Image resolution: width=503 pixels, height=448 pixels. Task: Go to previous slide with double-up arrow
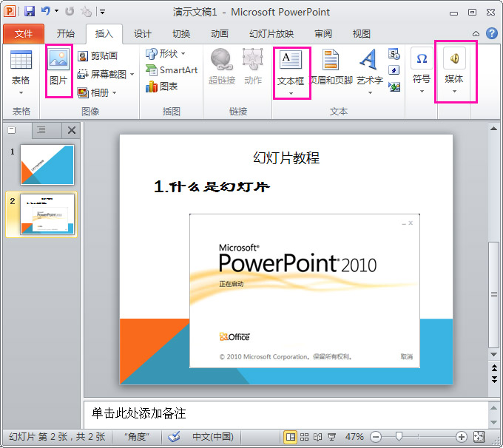(494, 368)
